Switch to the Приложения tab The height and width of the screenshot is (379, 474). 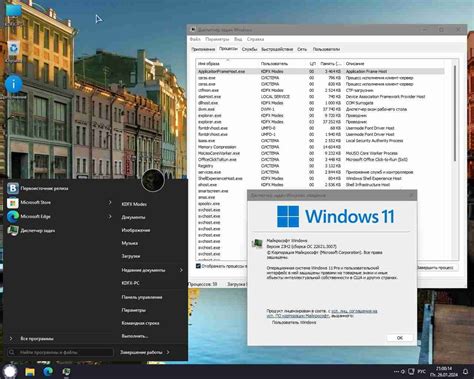point(203,49)
